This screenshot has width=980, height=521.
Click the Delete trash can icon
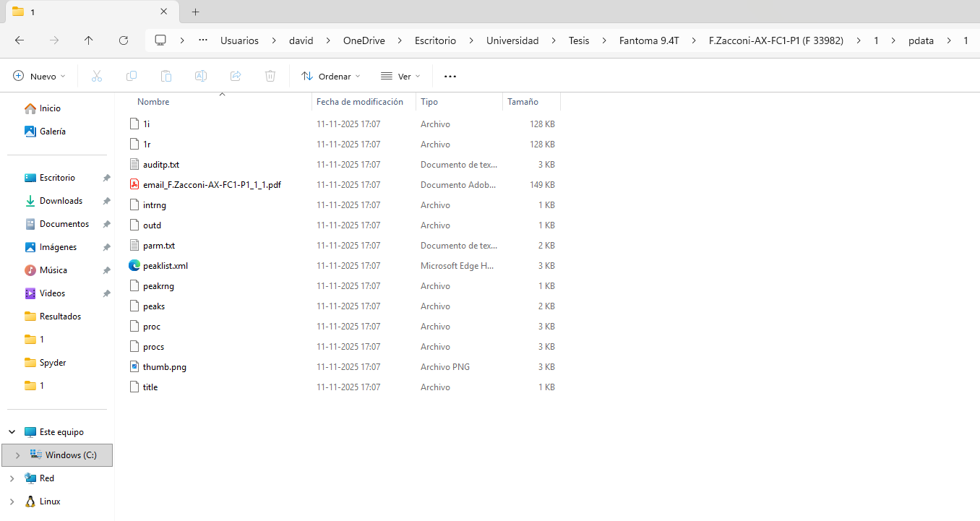pyautogui.click(x=270, y=76)
